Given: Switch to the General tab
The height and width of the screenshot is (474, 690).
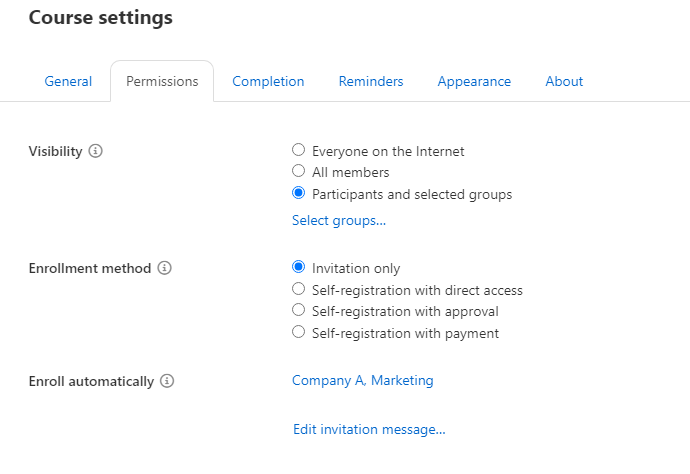Looking at the screenshot, I should [x=68, y=82].
